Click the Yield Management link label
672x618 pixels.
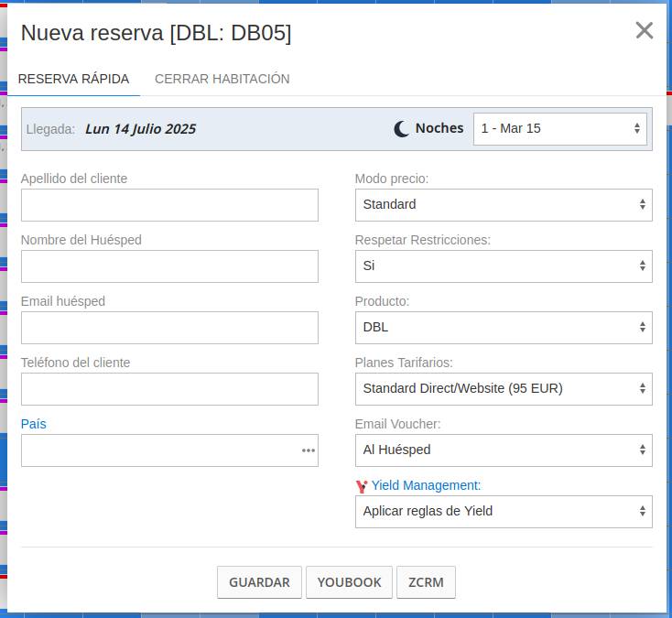point(426,485)
